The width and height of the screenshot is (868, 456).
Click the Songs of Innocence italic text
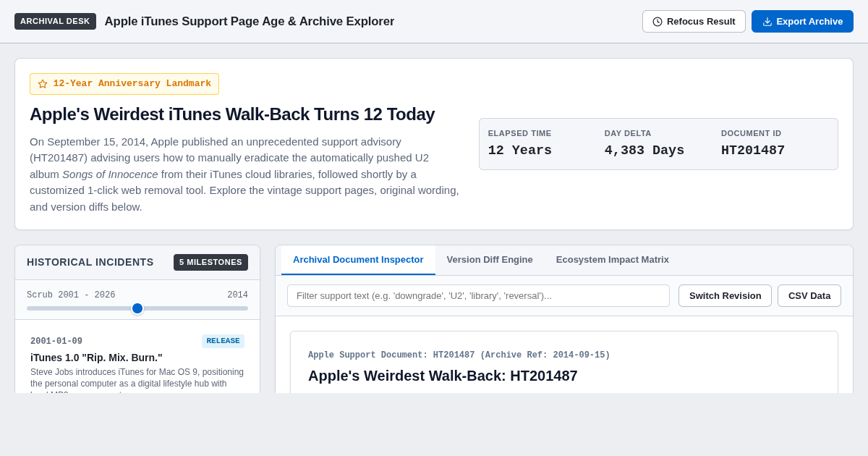pyautogui.click(x=110, y=174)
